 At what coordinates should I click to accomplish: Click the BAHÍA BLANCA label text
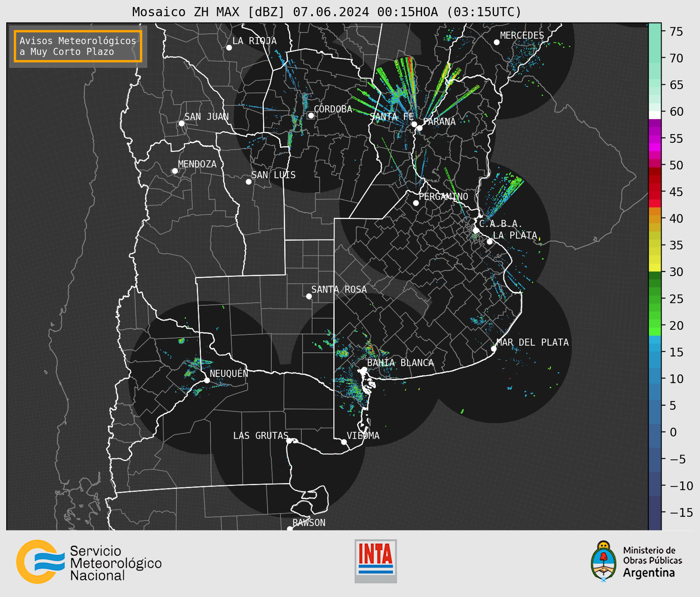tap(400, 363)
